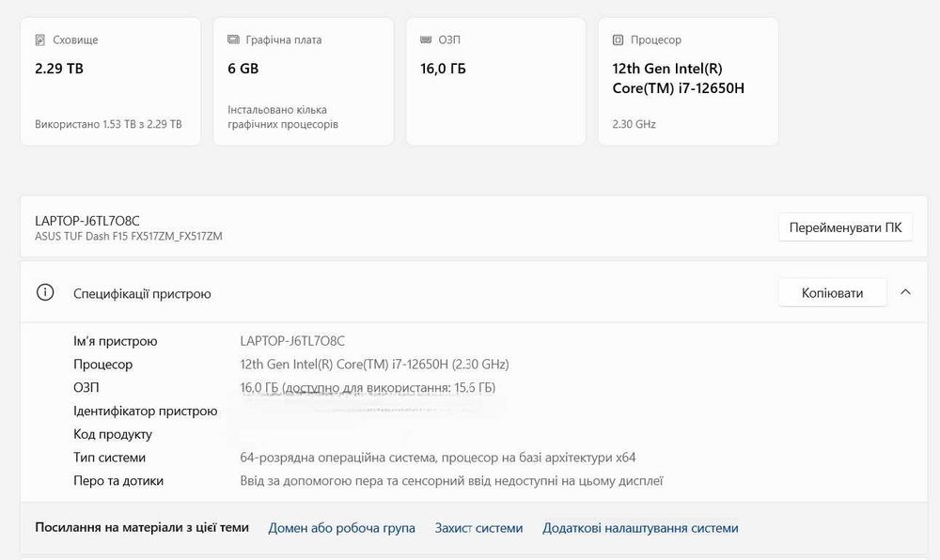Click the storage drive icon beside Сховище
This screenshot has width=940, height=560.
tap(40, 40)
